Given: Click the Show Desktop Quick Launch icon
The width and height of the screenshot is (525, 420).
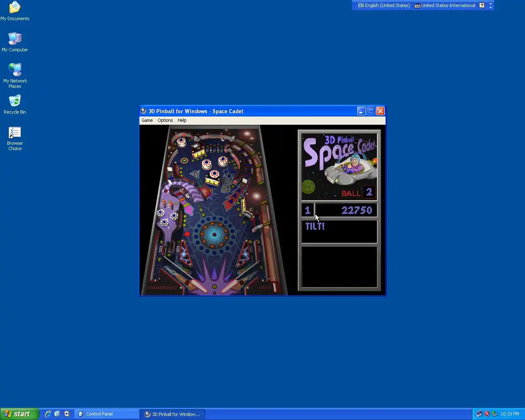Looking at the screenshot, I should [x=57, y=414].
